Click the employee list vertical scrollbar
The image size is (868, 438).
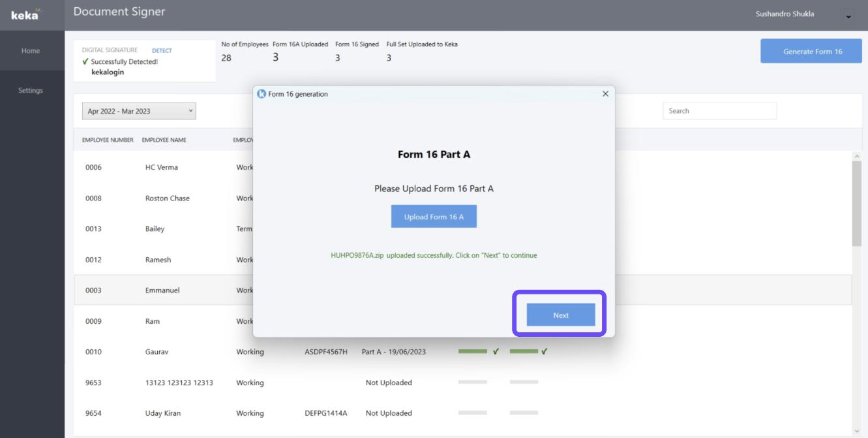coord(856,202)
